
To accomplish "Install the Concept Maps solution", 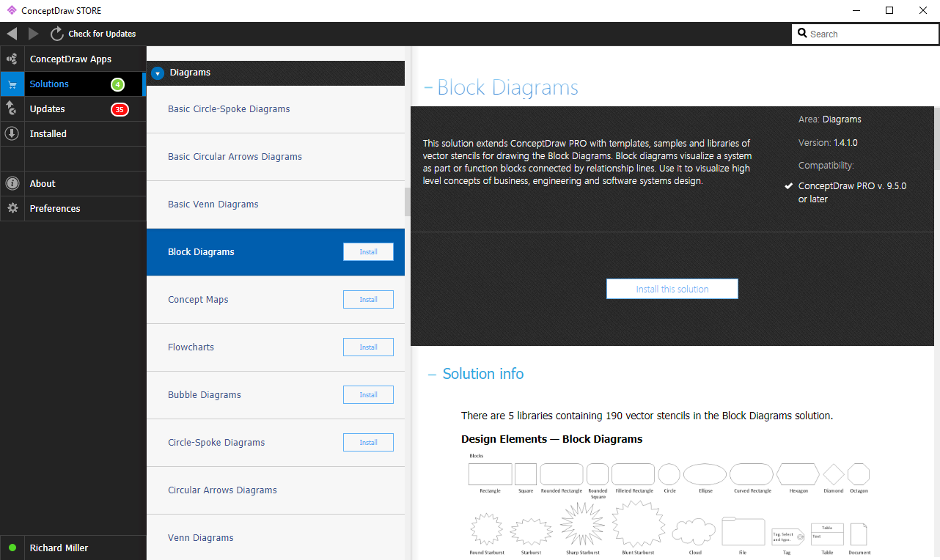I will coord(368,300).
